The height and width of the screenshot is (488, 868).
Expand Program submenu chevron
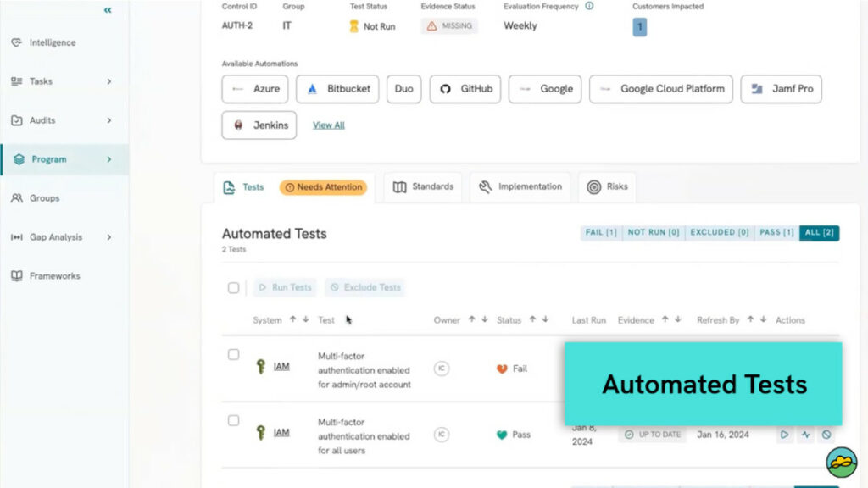pos(109,159)
